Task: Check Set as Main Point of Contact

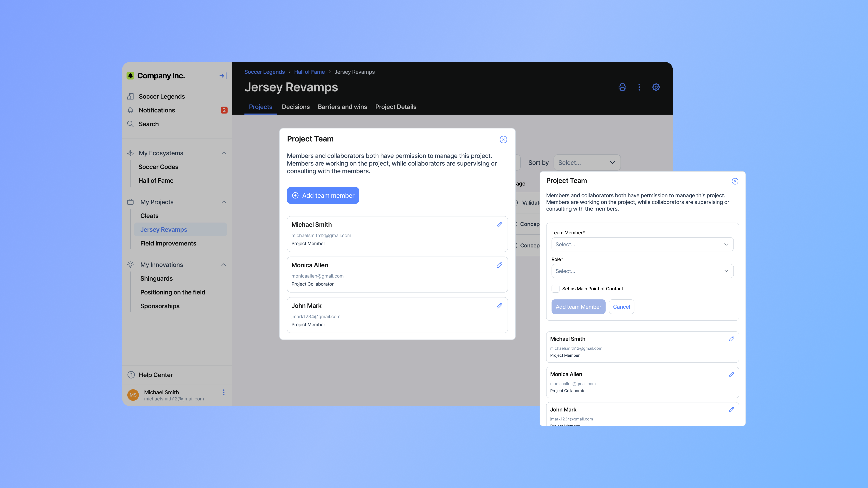Action: pyautogui.click(x=555, y=289)
